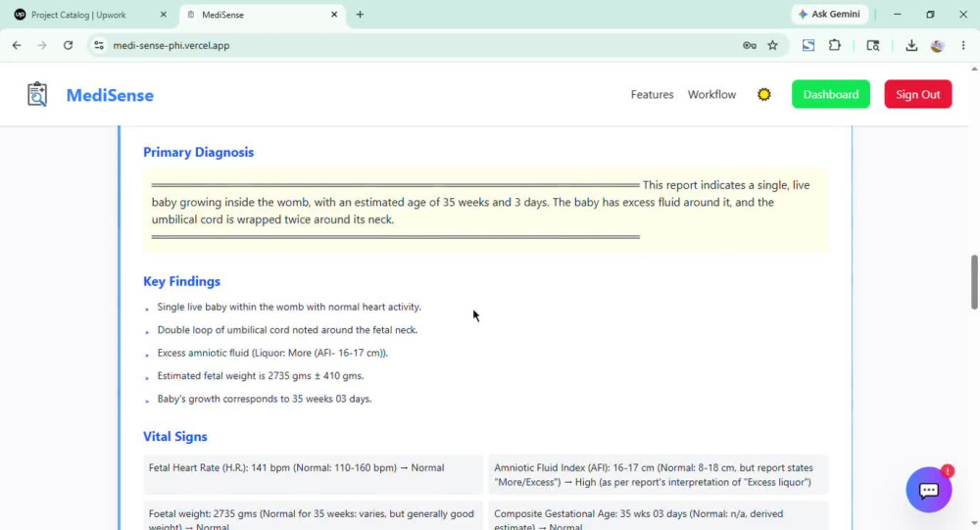Reload the page using refresh icon
Screen dimensions: 980x530
tap(69, 45)
